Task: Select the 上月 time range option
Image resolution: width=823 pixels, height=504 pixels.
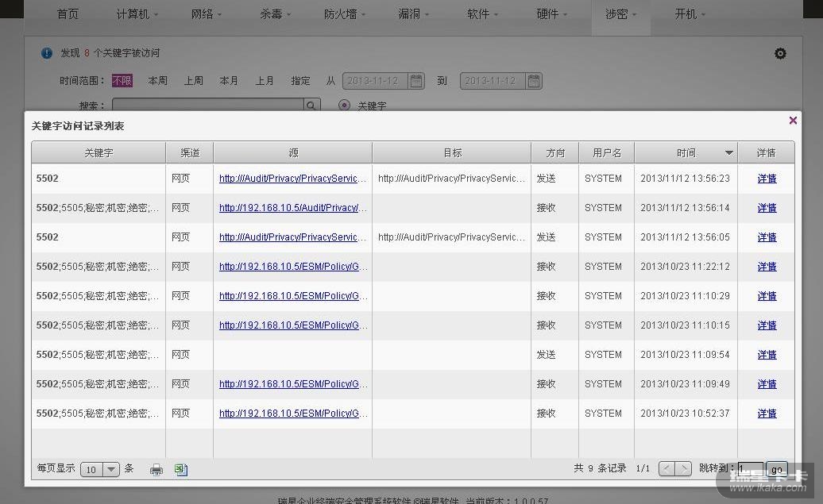Action: pos(265,81)
